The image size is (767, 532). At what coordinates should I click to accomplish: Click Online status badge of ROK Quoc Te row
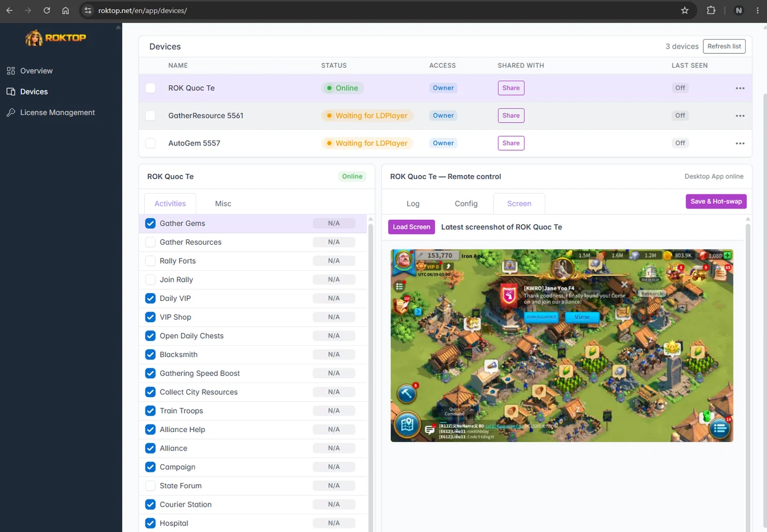(x=342, y=88)
